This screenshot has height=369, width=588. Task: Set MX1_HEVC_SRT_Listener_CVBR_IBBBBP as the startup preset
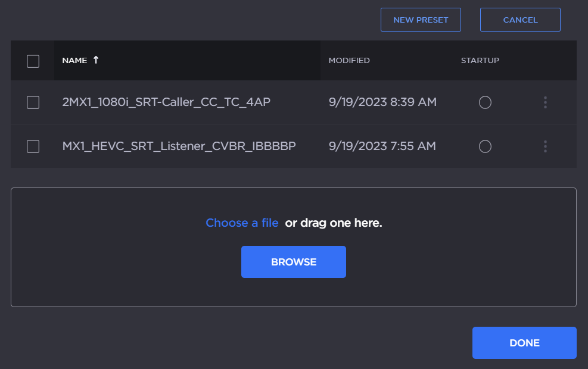click(x=485, y=146)
